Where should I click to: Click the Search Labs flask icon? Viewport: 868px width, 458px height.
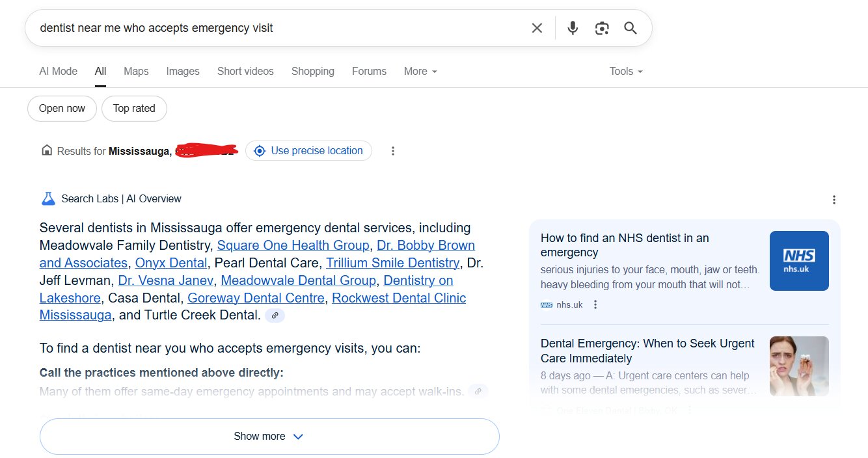(x=48, y=199)
